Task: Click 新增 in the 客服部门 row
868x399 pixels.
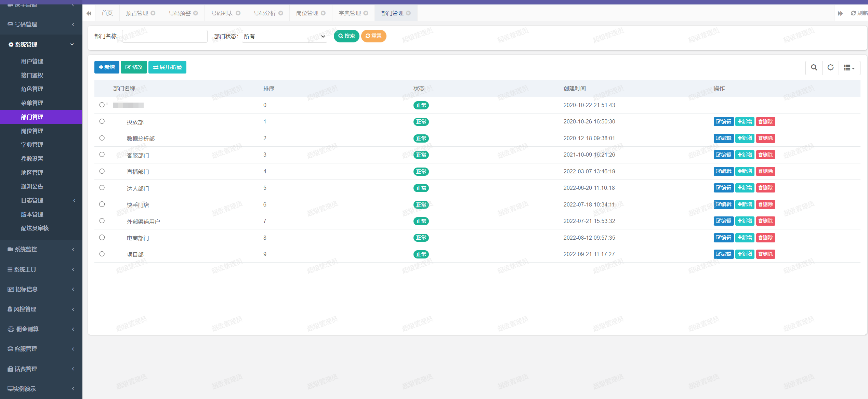Action: pos(745,155)
